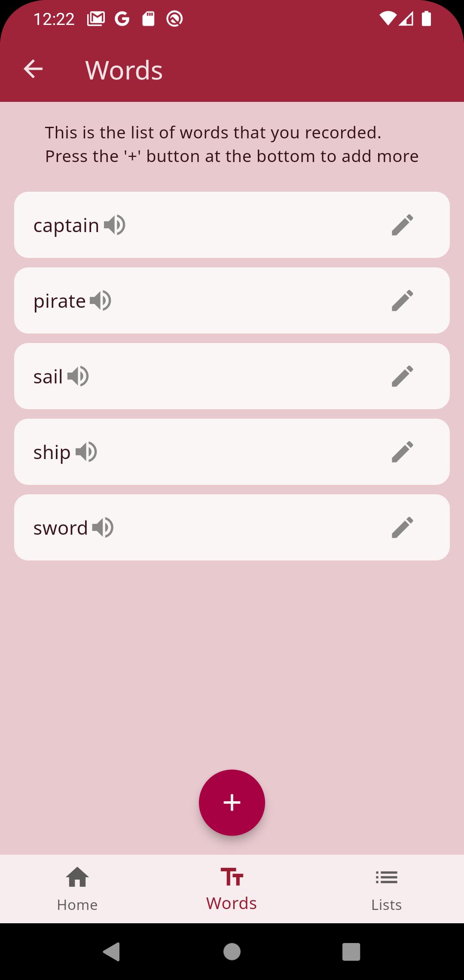Edit the word captain with pencil icon
This screenshot has height=980, width=464.
coord(403,225)
